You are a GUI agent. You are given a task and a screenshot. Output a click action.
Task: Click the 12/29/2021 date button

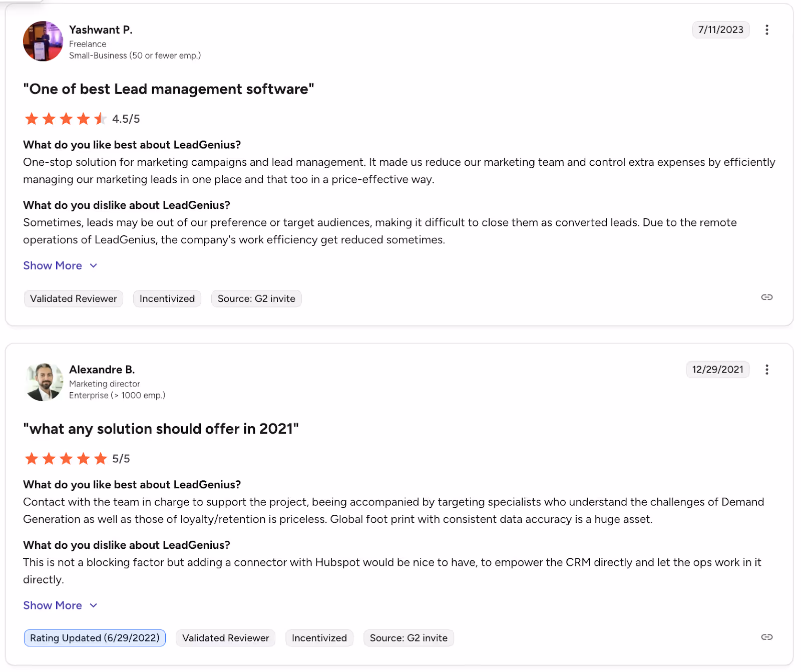click(x=717, y=370)
